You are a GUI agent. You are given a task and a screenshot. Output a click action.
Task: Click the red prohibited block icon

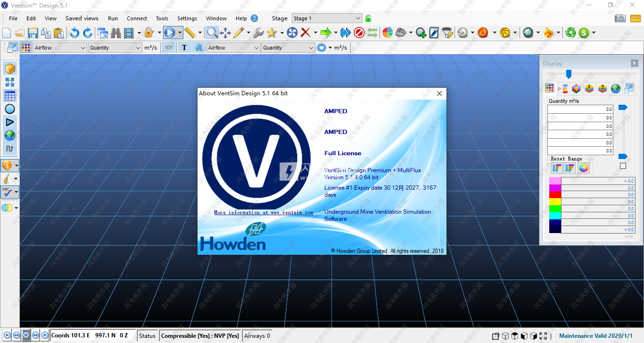pos(359,33)
